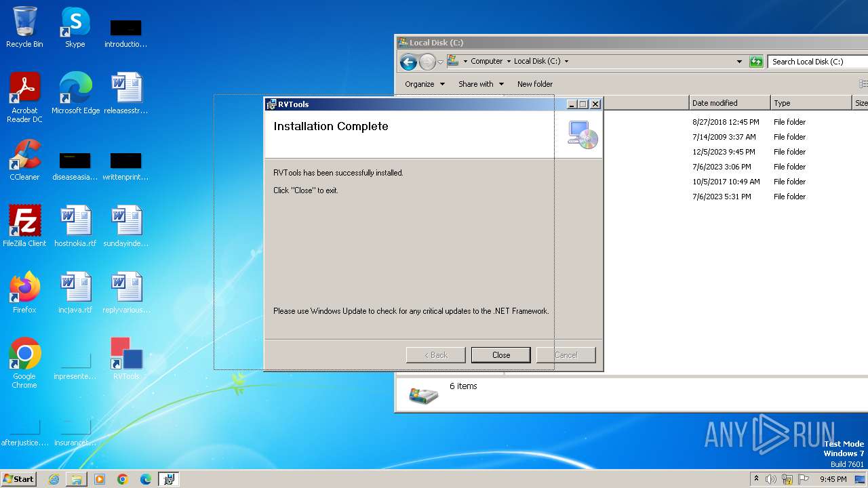Select the sundayinde... document icon

pos(126,226)
